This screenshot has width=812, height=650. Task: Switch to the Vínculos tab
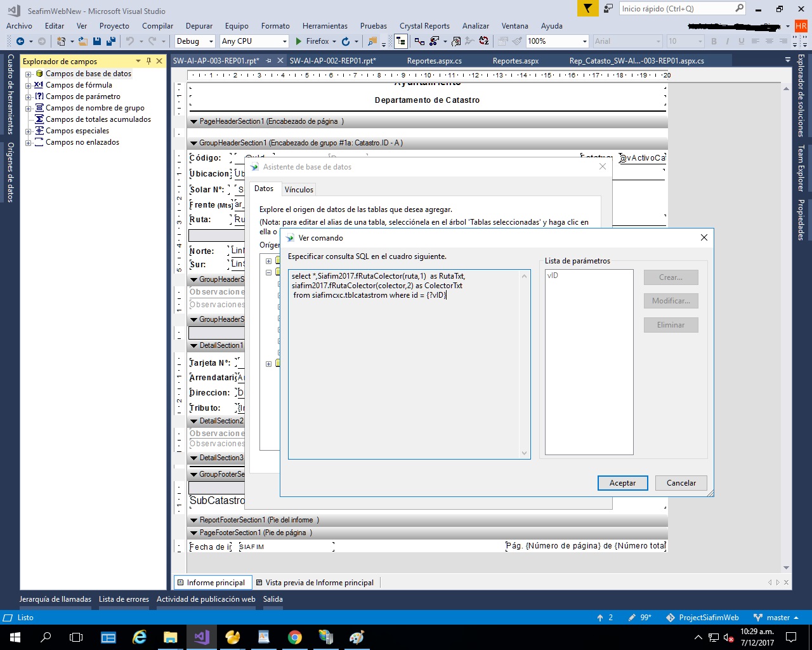pyautogui.click(x=299, y=189)
